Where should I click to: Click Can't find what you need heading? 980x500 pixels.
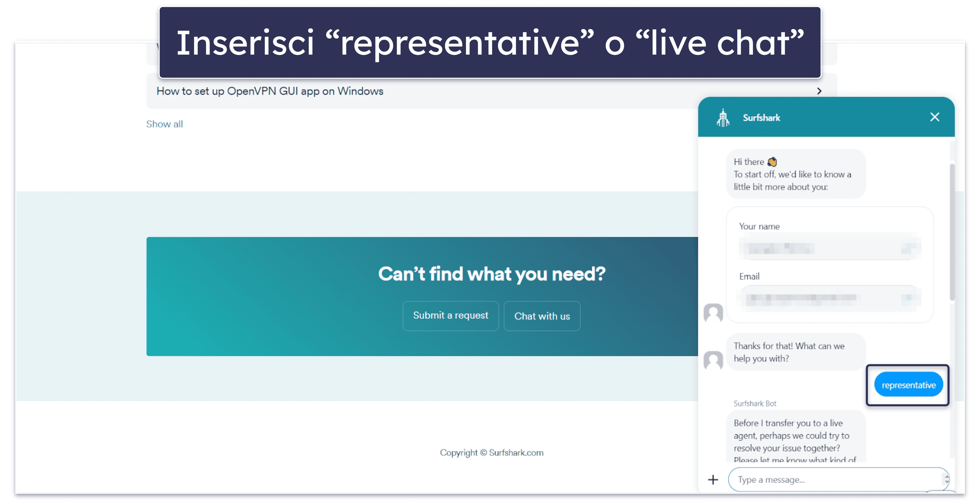pyautogui.click(x=491, y=274)
